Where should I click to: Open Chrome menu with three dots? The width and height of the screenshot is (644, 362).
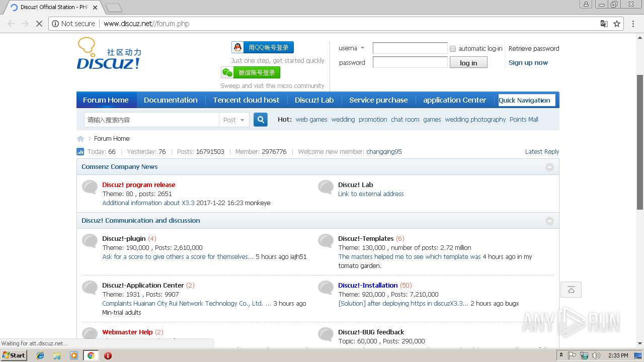tap(633, 24)
